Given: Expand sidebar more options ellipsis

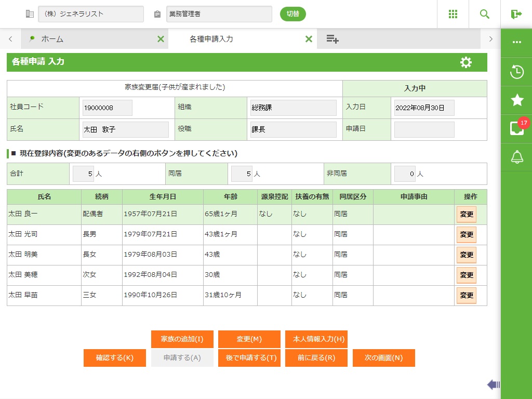Looking at the screenshot, I should (x=516, y=43).
